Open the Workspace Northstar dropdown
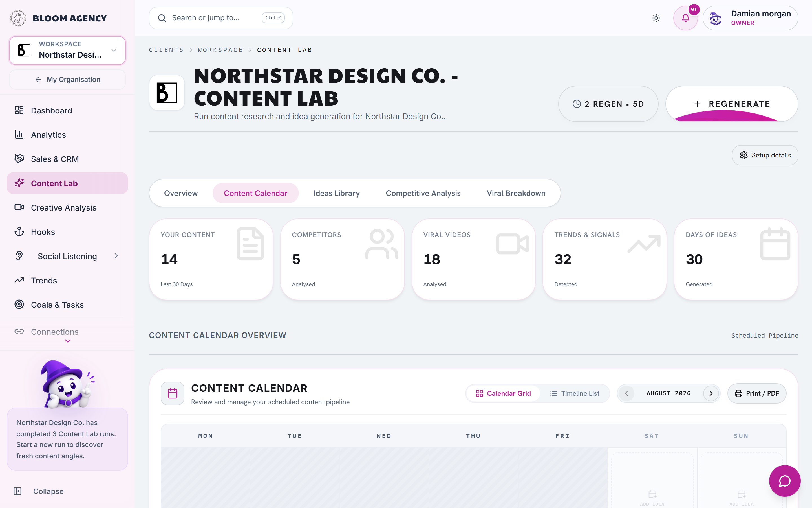The height and width of the screenshot is (508, 812). click(67, 51)
